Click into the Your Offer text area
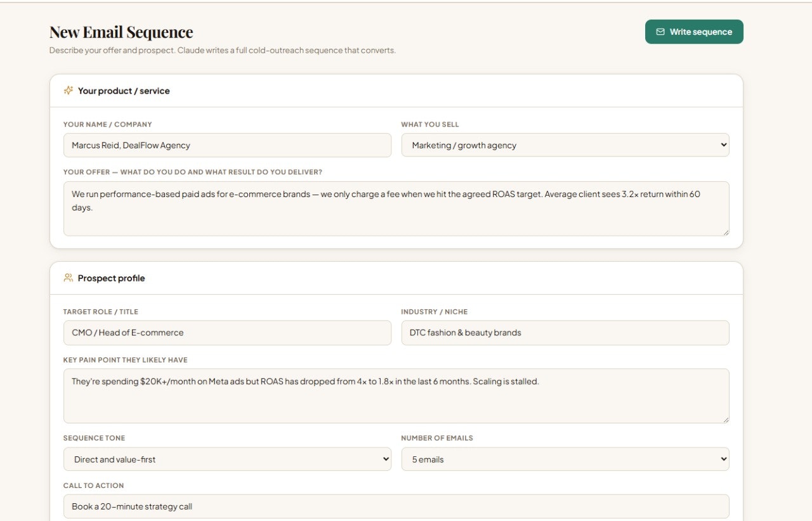The width and height of the screenshot is (812, 521). 396,209
